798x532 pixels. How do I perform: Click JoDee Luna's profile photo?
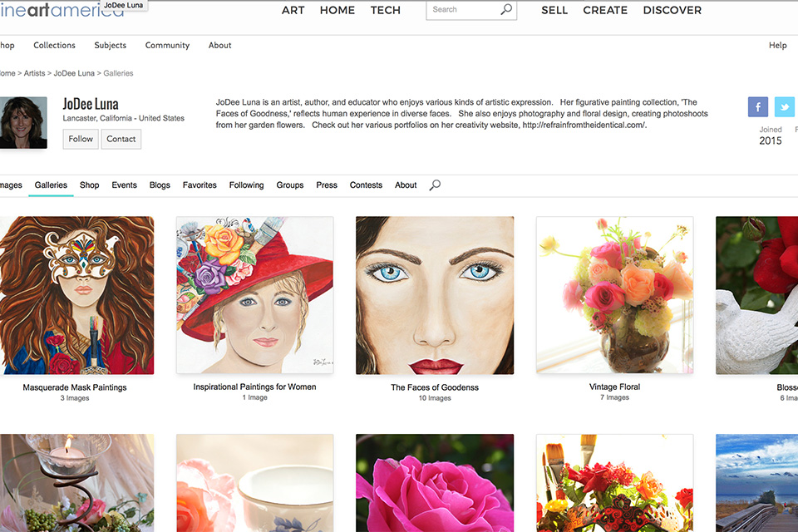pyautogui.click(x=22, y=122)
